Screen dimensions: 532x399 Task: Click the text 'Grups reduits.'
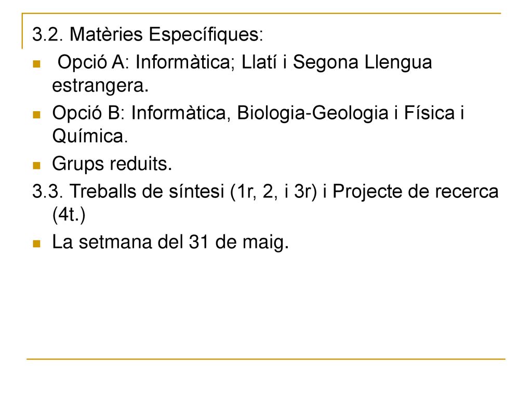coord(112,165)
